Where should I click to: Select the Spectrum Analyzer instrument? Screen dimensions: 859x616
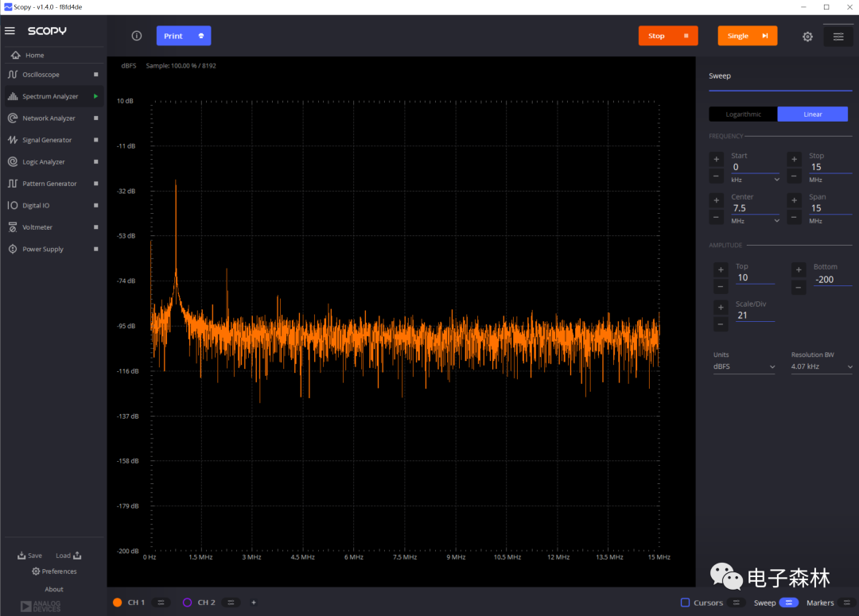pyautogui.click(x=50, y=96)
